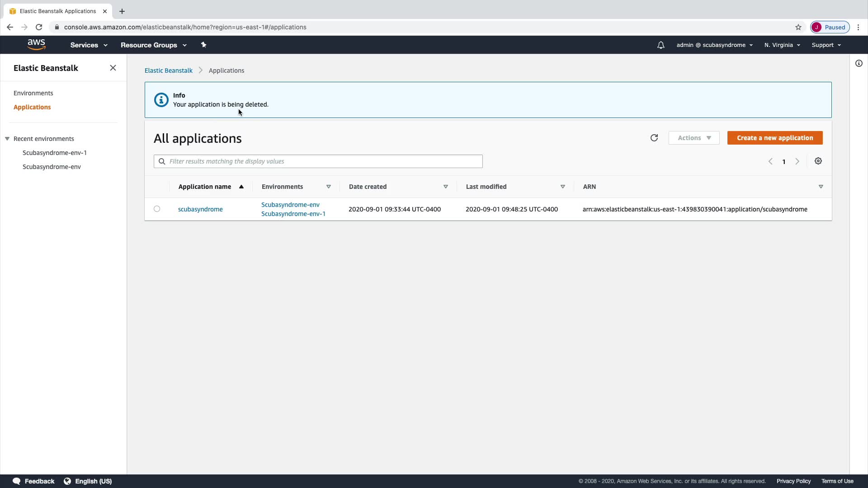Open table preferences gear icon
The height and width of the screenshot is (488, 868).
pos(818,161)
